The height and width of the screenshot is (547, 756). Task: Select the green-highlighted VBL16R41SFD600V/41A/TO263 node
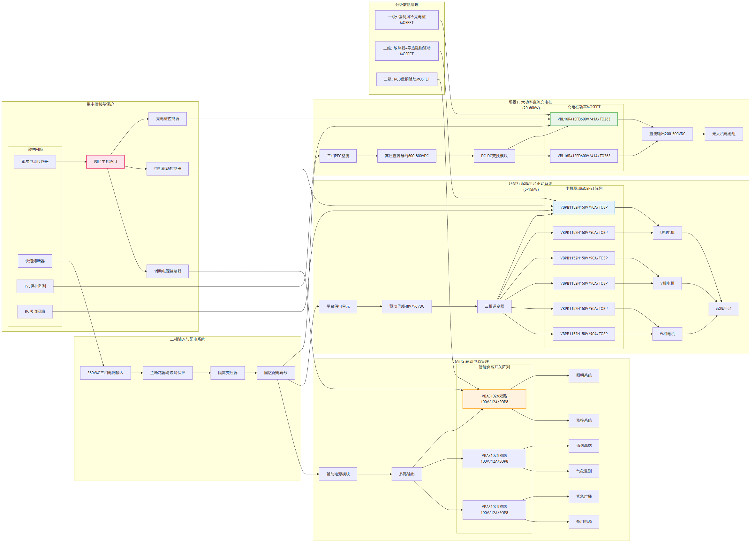coord(584,119)
